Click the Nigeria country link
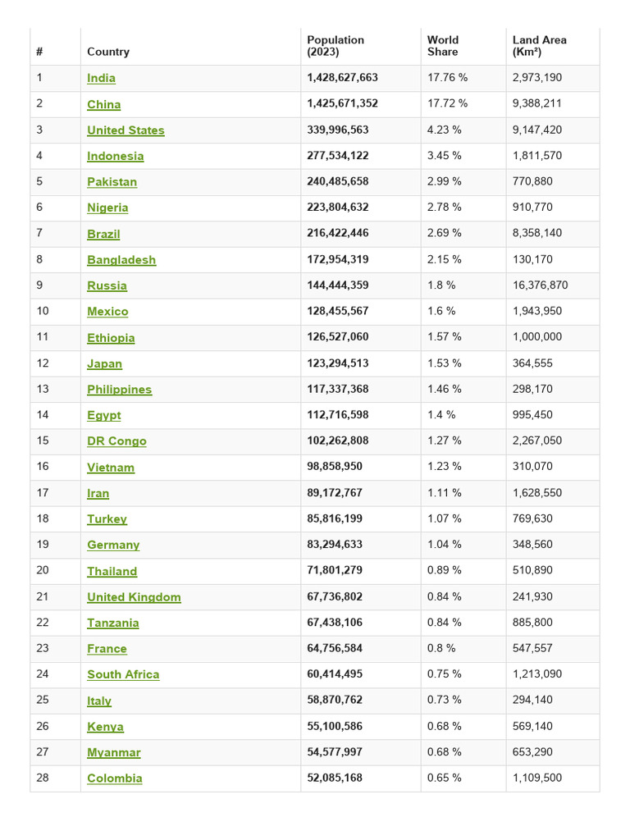 (x=107, y=208)
